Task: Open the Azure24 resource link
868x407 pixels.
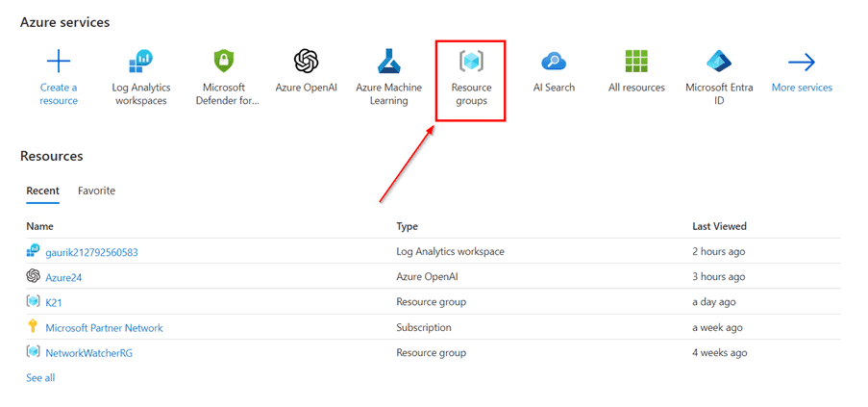Action: (x=63, y=277)
